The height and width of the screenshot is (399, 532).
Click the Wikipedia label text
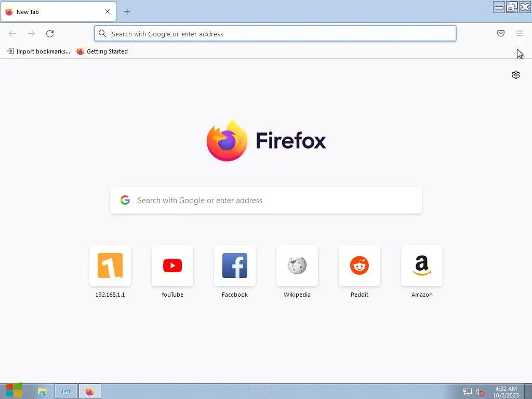[297, 295]
